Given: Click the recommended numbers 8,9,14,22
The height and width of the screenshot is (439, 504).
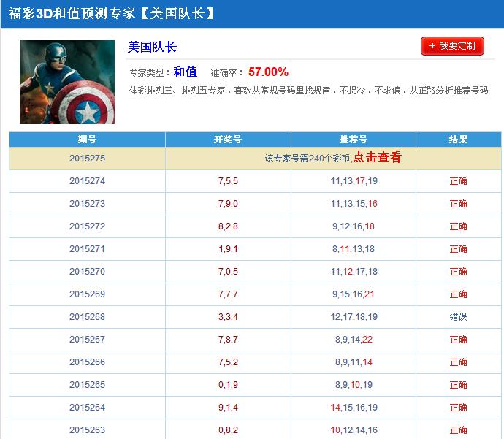Looking at the screenshot, I should pos(354,340).
